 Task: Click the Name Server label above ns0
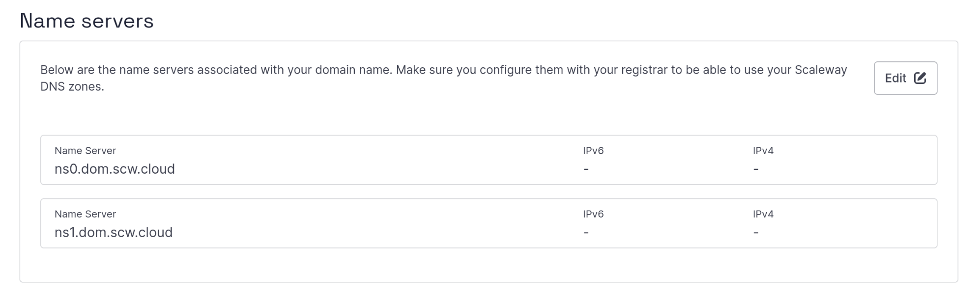tap(85, 151)
